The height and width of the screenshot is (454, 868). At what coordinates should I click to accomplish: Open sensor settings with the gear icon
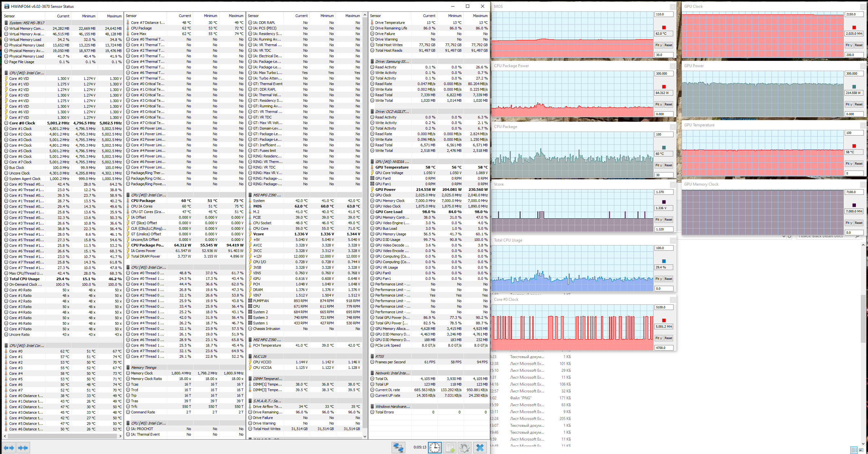point(464,447)
